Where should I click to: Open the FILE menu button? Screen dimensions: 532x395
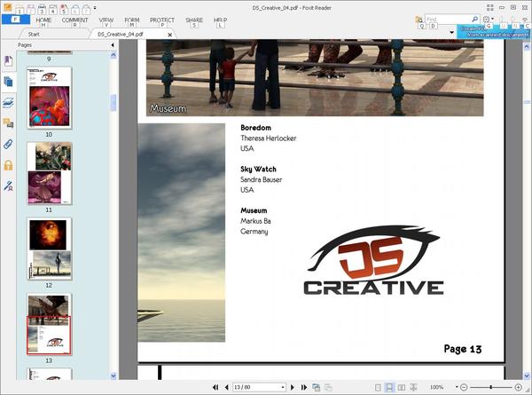coord(16,20)
